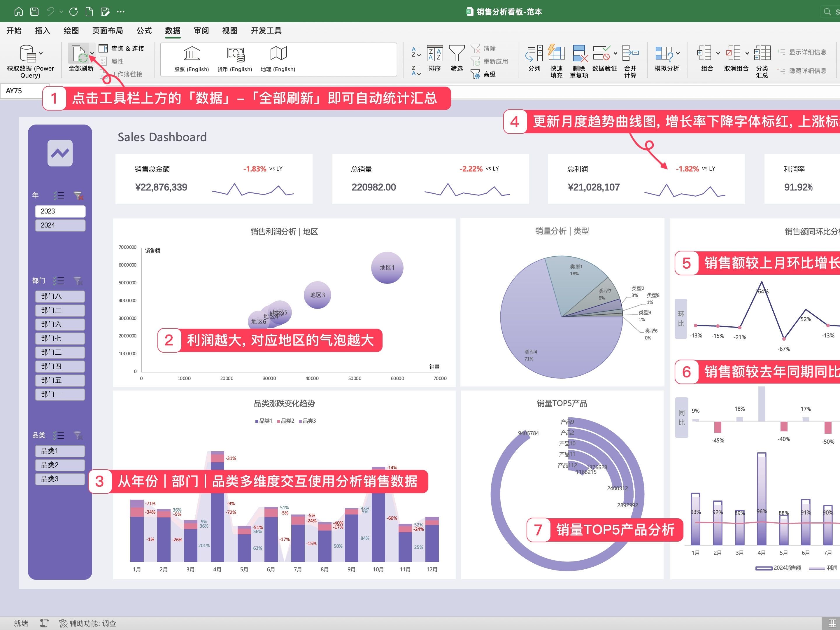Click the 组合 group icon
Screen dimensions: 840x630
[x=704, y=53]
